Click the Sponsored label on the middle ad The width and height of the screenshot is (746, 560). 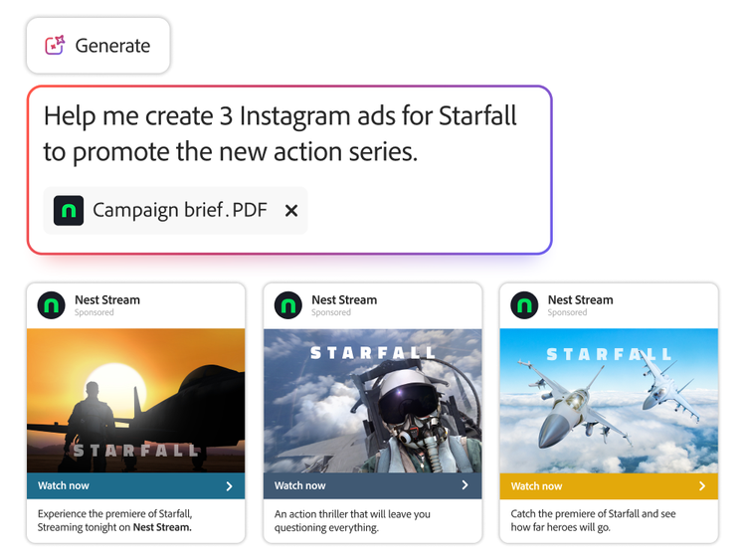331,313
